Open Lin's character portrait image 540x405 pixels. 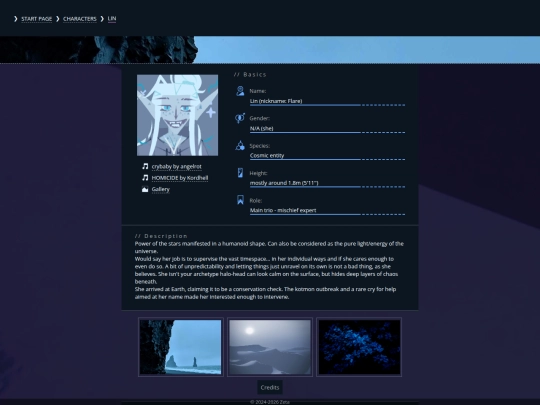click(177, 115)
